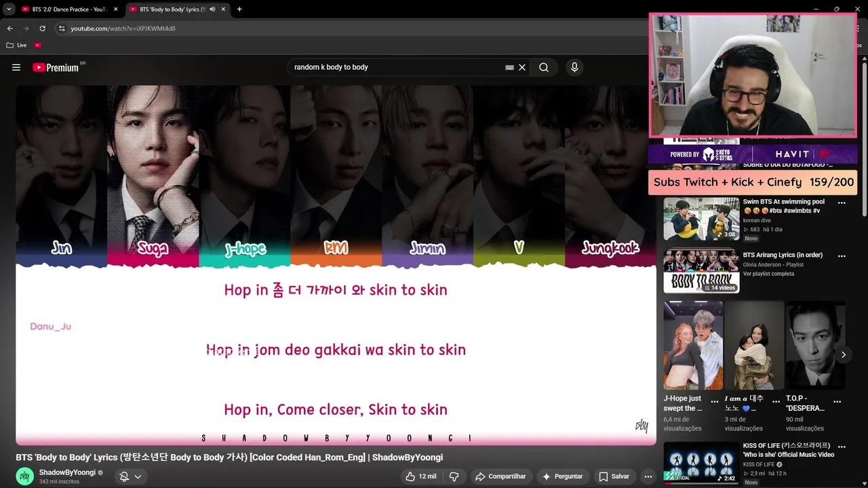Open options for KISS OF LIFE video

[842, 447]
